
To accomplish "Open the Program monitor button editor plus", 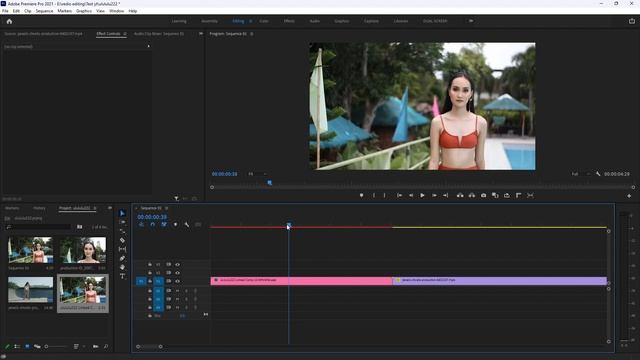I will pyautogui.click(x=629, y=196).
